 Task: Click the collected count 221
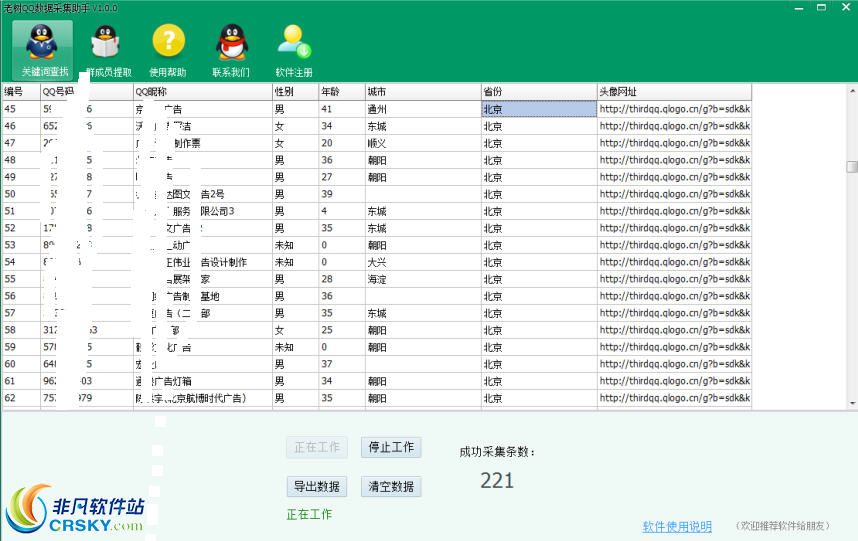click(x=497, y=480)
